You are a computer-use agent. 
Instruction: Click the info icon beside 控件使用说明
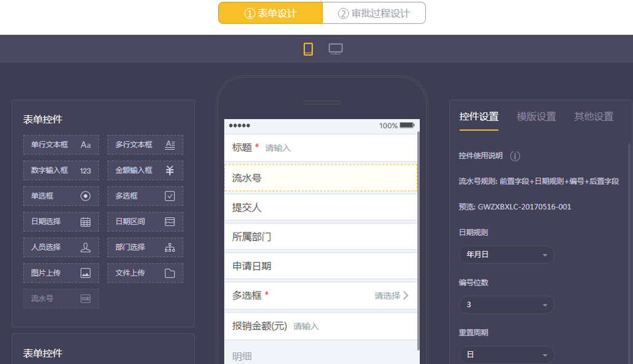pos(515,156)
